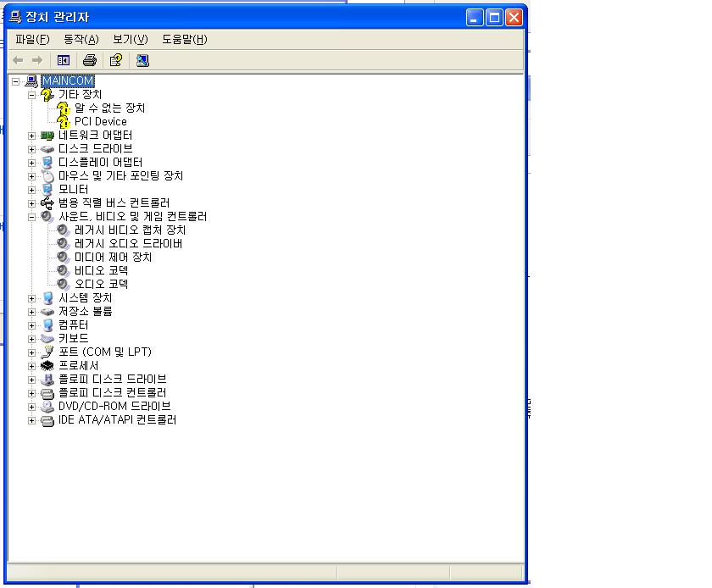Expand the 모니터 category
The image size is (712, 588).
31,190
